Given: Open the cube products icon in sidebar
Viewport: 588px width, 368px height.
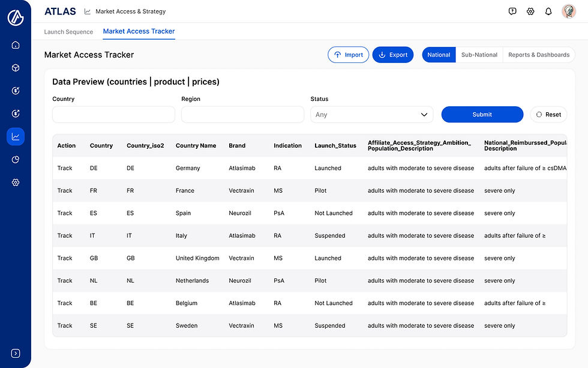Looking at the screenshot, I should tap(16, 68).
